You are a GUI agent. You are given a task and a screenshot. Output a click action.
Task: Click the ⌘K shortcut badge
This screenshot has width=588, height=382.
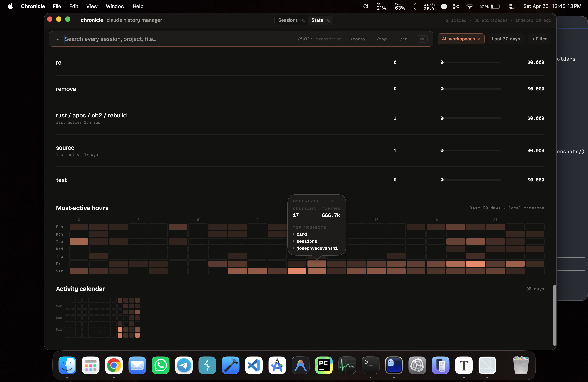pyautogui.click(x=422, y=39)
